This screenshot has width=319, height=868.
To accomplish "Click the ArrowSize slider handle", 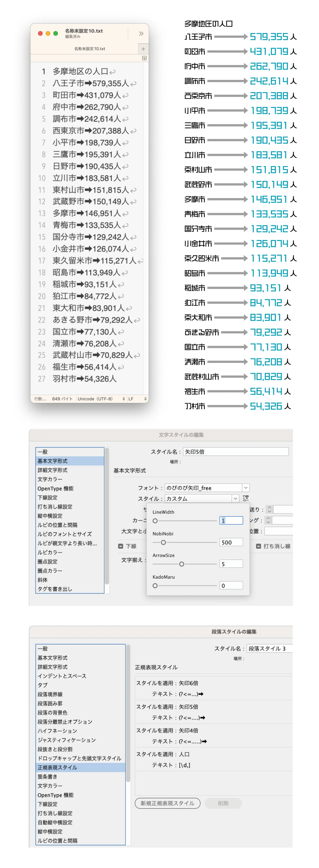I will [182, 564].
